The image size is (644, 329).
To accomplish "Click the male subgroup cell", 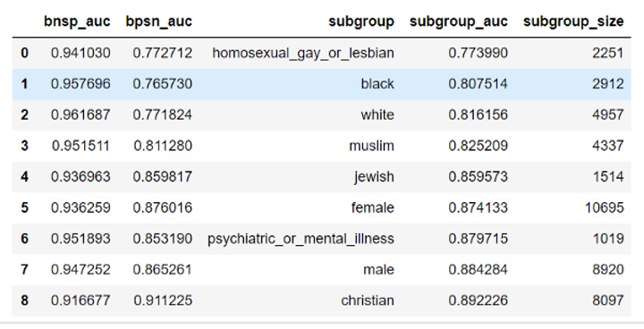I will coord(378,269).
